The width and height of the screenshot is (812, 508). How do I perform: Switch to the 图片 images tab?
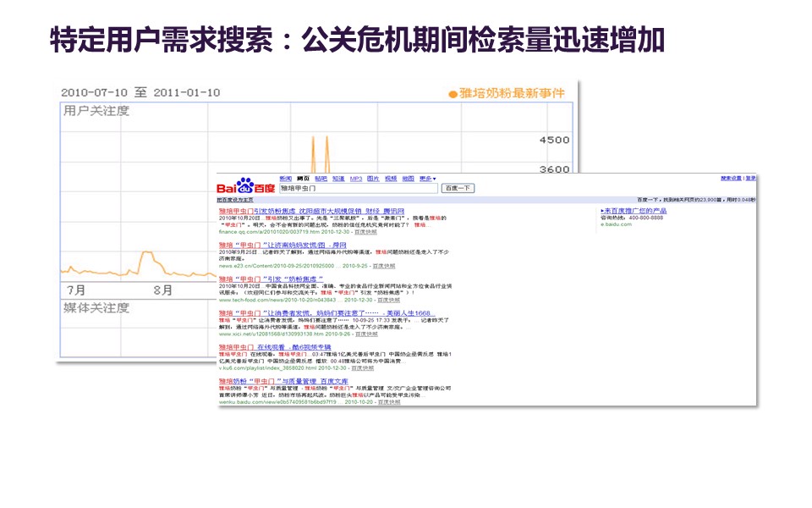click(373, 179)
